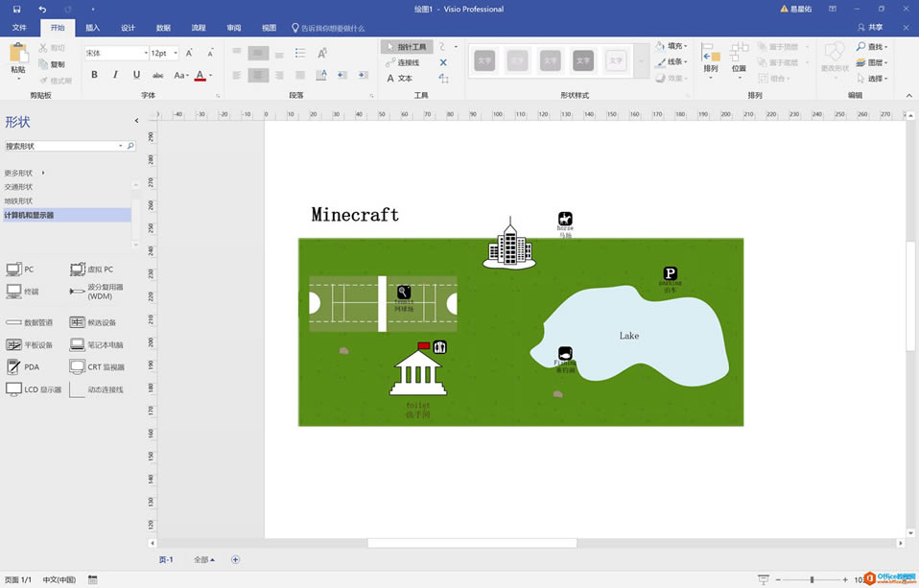Apply the first shape style swatch
Image resolution: width=919 pixels, height=588 pixels.
coord(484,60)
